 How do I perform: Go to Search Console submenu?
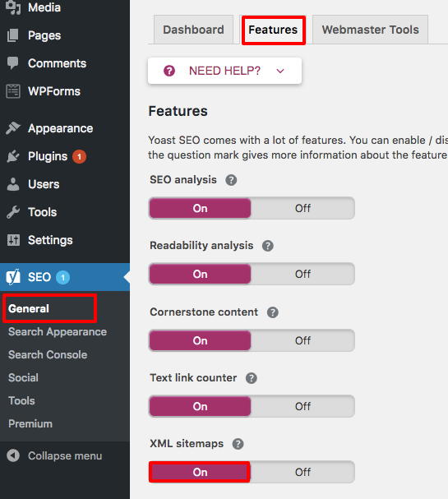(x=48, y=355)
